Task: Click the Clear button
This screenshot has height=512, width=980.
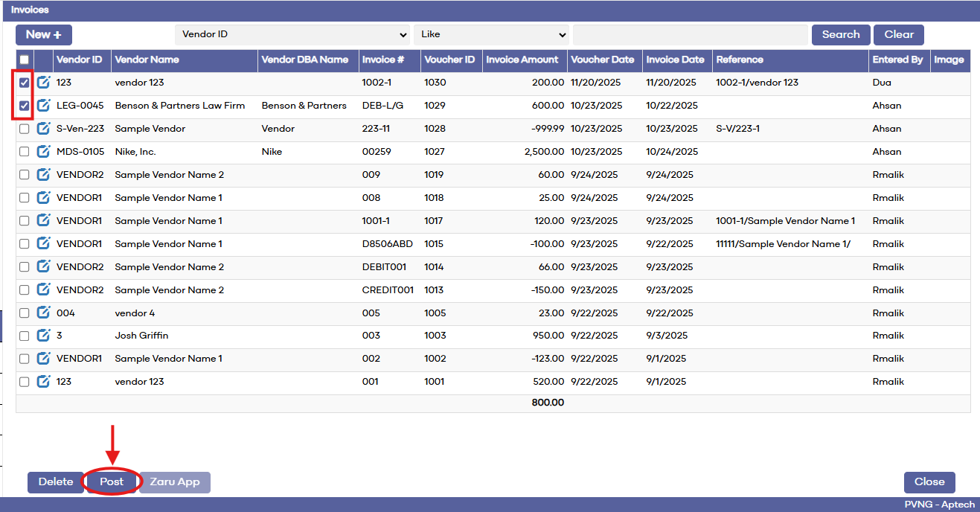Action: 899,34
